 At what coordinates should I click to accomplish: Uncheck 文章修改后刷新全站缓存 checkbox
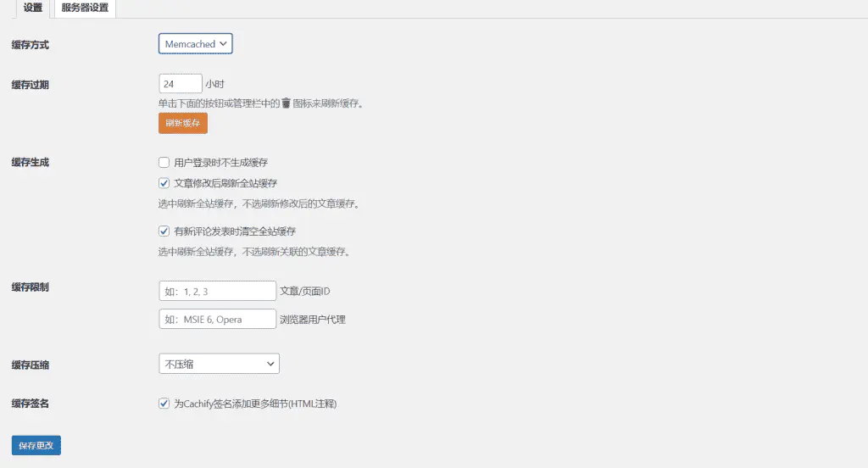164,183
